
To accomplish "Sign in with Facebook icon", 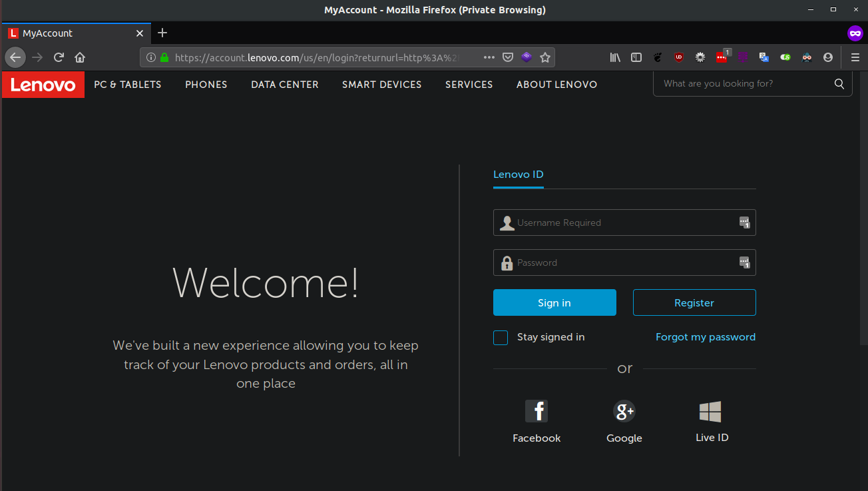I will coord(537,411).
